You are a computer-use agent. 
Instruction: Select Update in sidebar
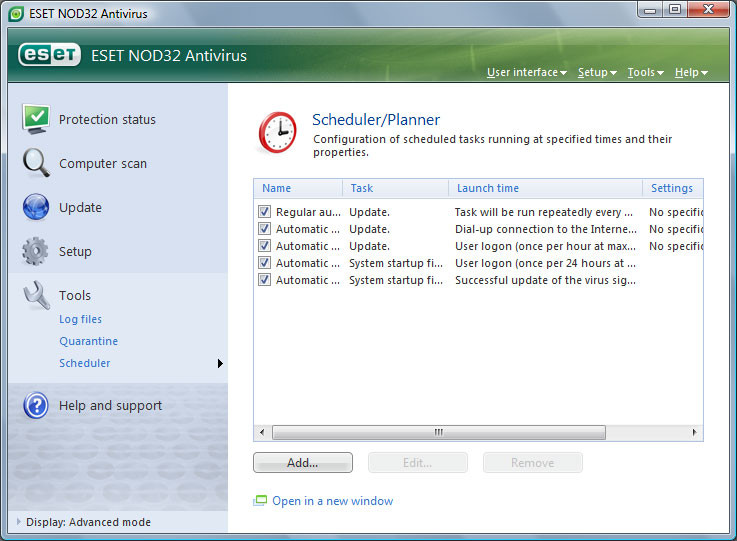coord(80,207)
